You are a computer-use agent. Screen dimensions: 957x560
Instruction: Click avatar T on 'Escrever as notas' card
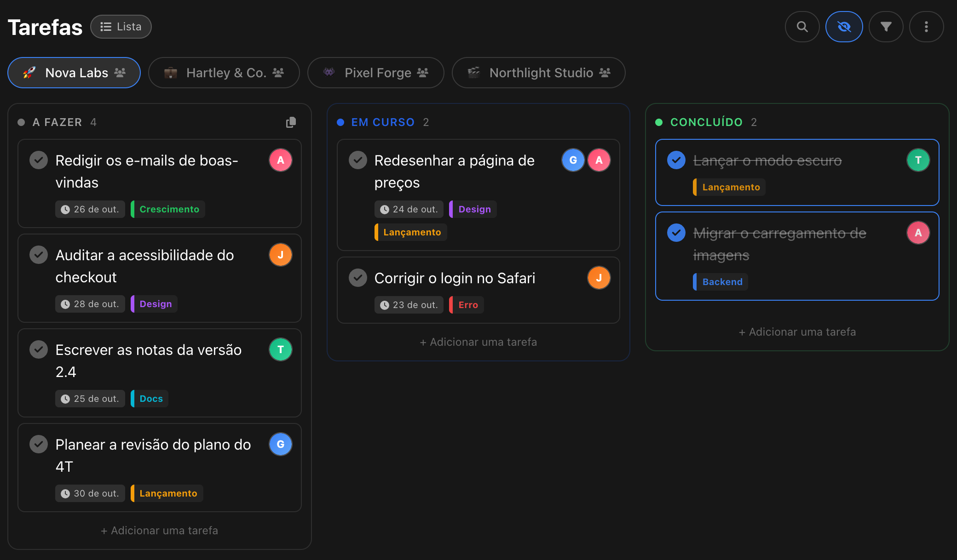click(x=281, y=349)
